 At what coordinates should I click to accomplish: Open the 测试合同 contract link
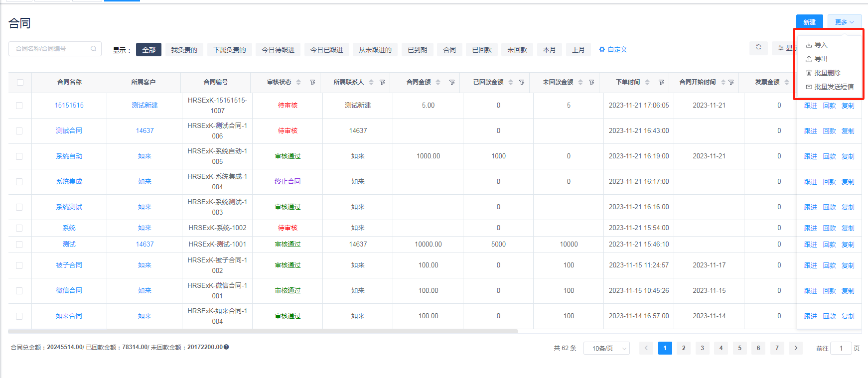coord(69,130)
